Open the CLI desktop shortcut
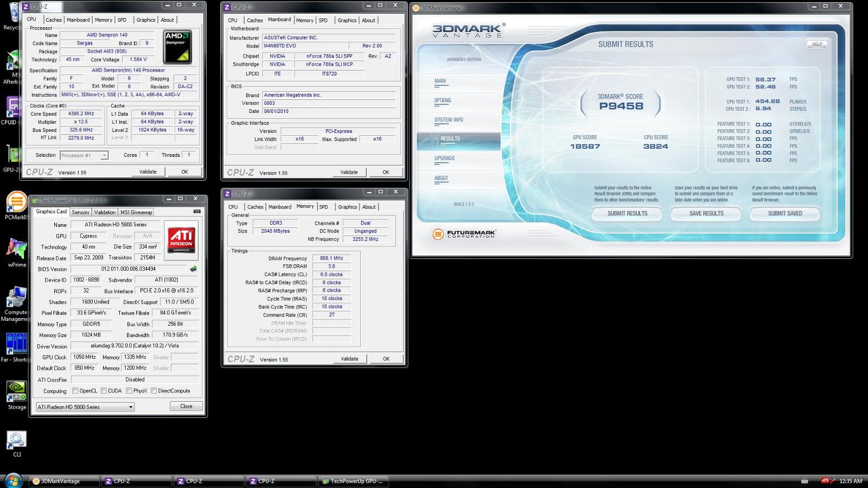868x488 pixels. coord(17,443)
